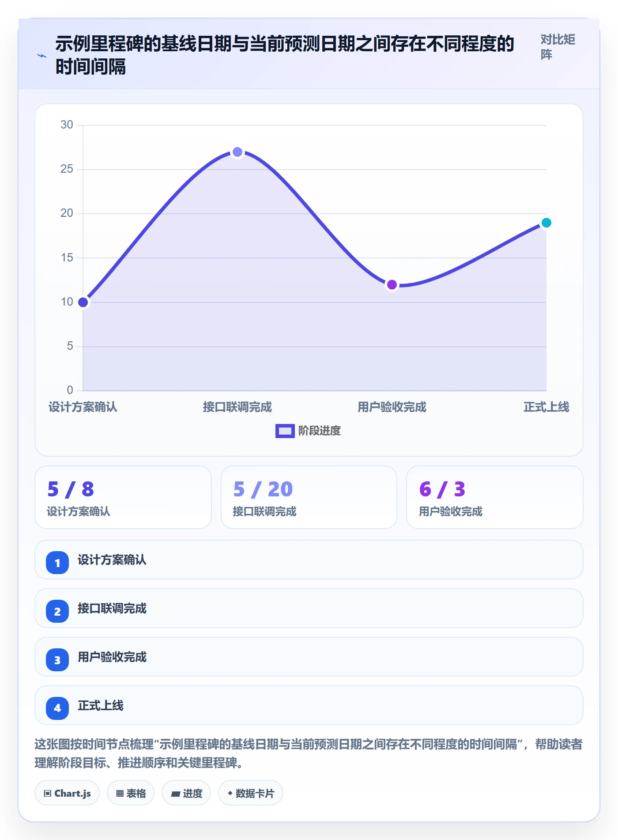This screenshot has height=840, width=618.
Task: Open the 5 / 20 接口联调完成 card
Action: pos(309,497)
